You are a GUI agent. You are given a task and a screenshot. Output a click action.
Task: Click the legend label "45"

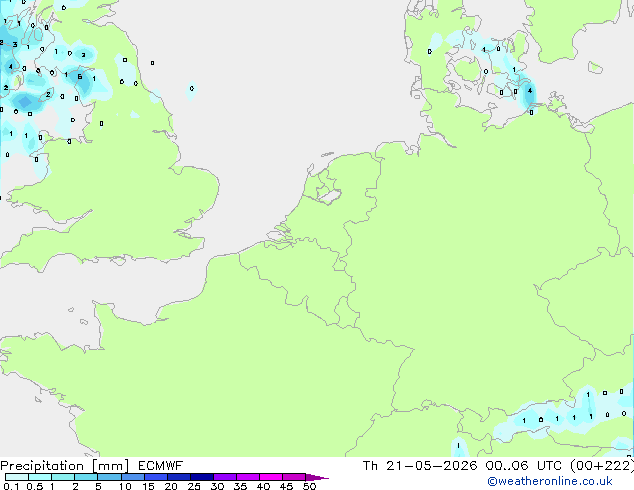286,486
